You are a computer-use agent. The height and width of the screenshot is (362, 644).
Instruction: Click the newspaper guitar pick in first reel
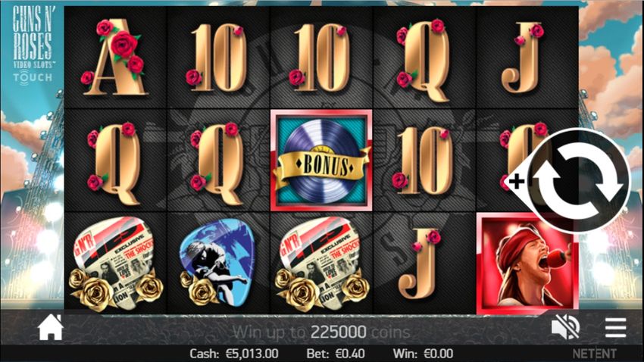pos(115,264)
